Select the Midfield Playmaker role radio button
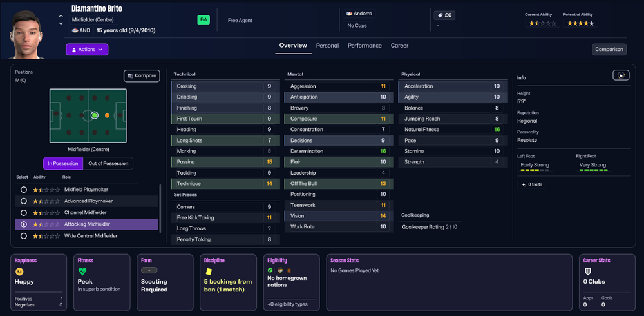 tap(24, 190)
